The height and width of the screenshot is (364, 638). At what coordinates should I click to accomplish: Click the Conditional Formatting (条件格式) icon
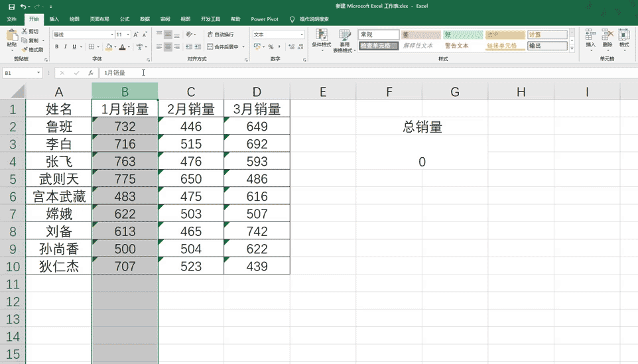pyautogui.click(x=321, y=38)
